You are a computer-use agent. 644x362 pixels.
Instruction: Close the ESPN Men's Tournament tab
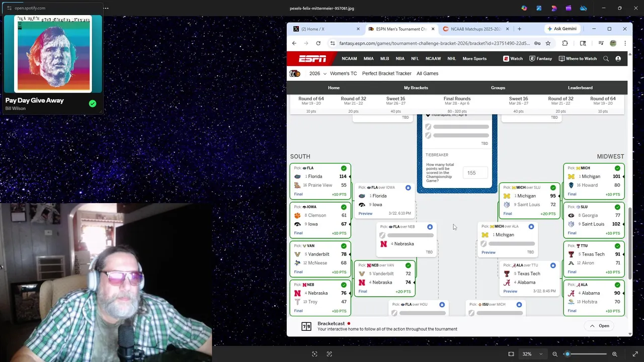tap(433, 29)
